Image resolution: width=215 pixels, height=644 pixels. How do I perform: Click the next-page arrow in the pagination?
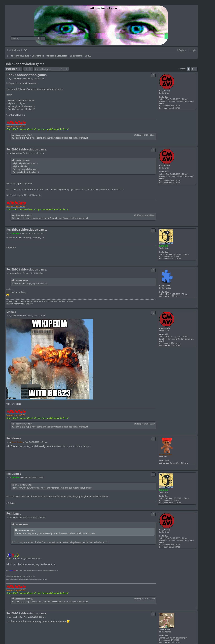196,69
